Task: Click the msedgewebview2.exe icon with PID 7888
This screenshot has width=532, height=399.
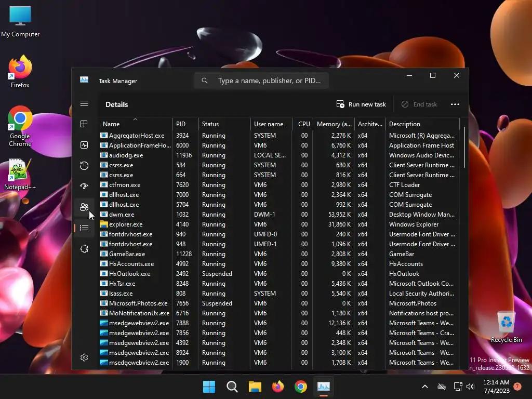Action: pos(104,323)
